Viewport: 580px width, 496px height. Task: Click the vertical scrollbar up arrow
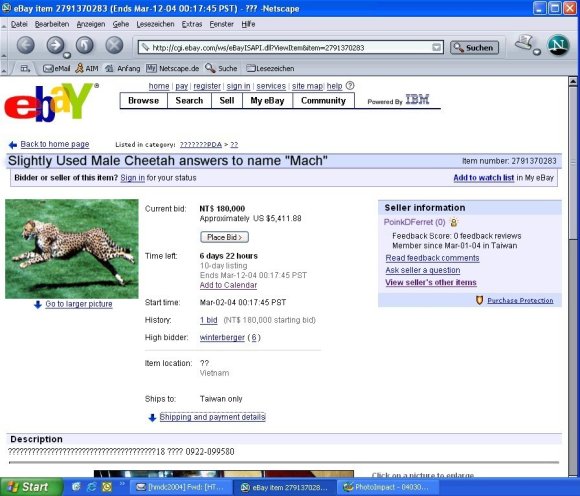click(573, 81)
